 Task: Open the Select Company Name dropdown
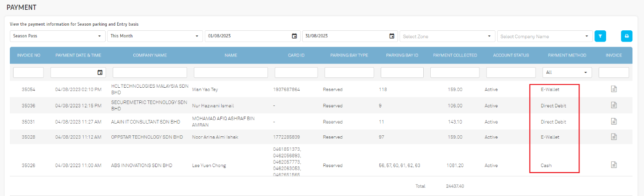pyautogui.click(x=545, y=36)
